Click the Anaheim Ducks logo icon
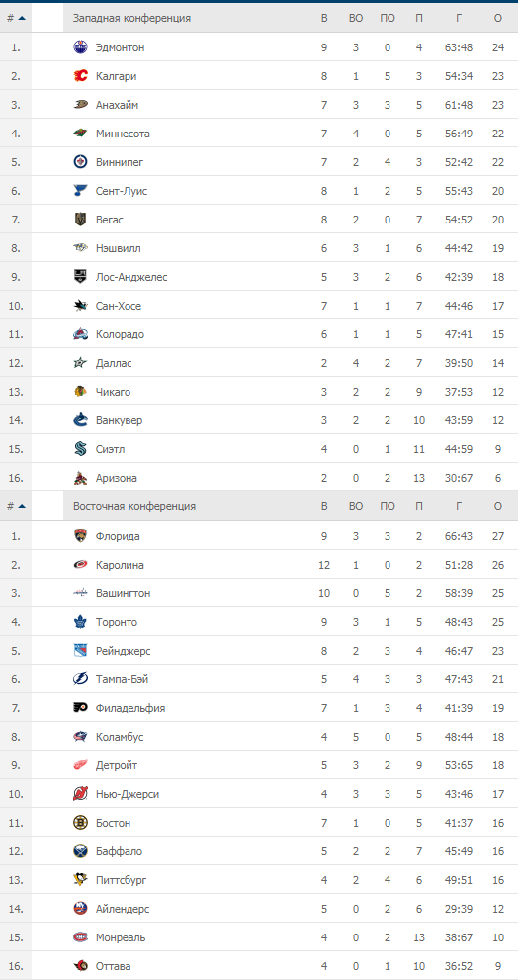The image size is (518, 980). [x=81, y=105]
